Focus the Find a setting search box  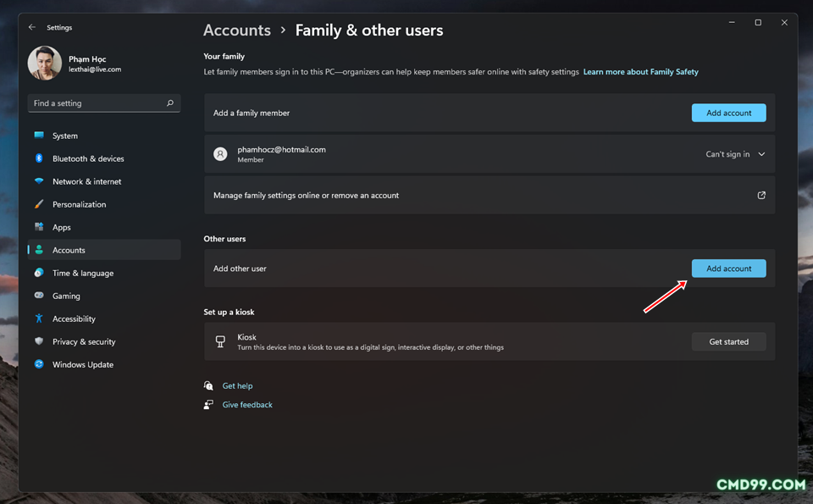tap(103, 103)
